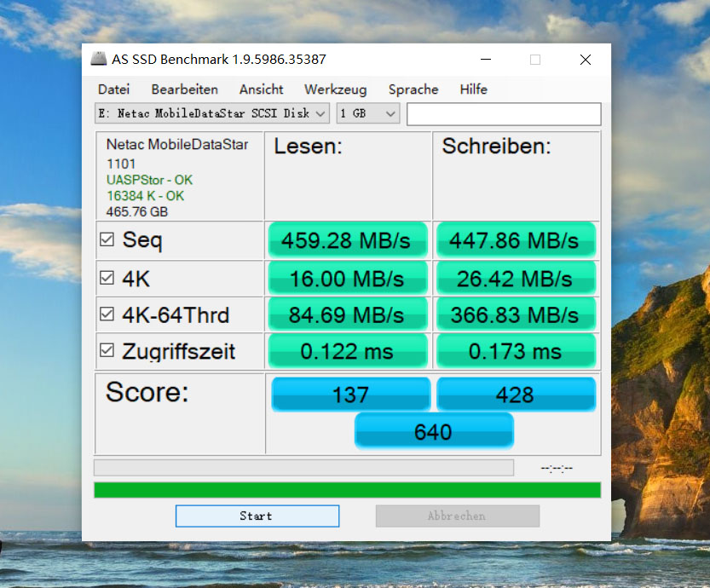Click the 26.42 MB/s 4K write result
This screenshot has height=588, width=710.
click(x=516, y=278)
